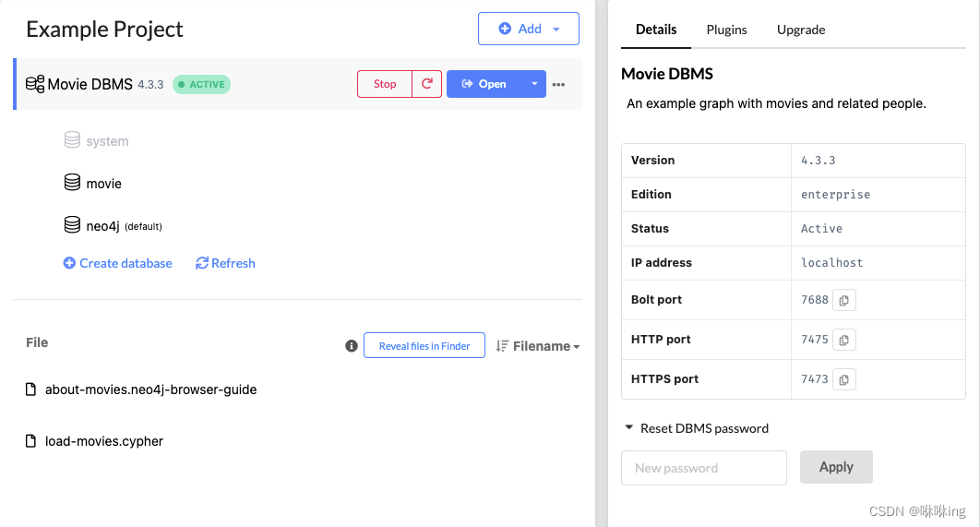The image size is (980, 527).
Task: Expand the Open button dropdown arrow
Action: 534,84
